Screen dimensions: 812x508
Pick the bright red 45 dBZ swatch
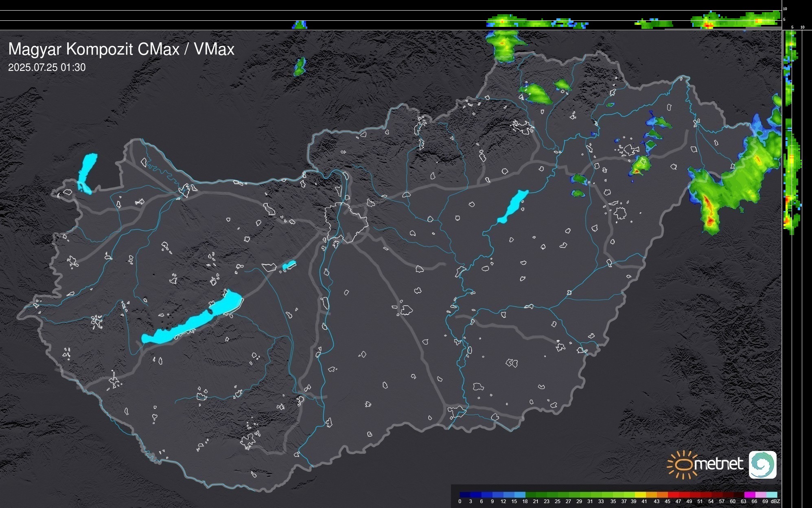[673, 495]
